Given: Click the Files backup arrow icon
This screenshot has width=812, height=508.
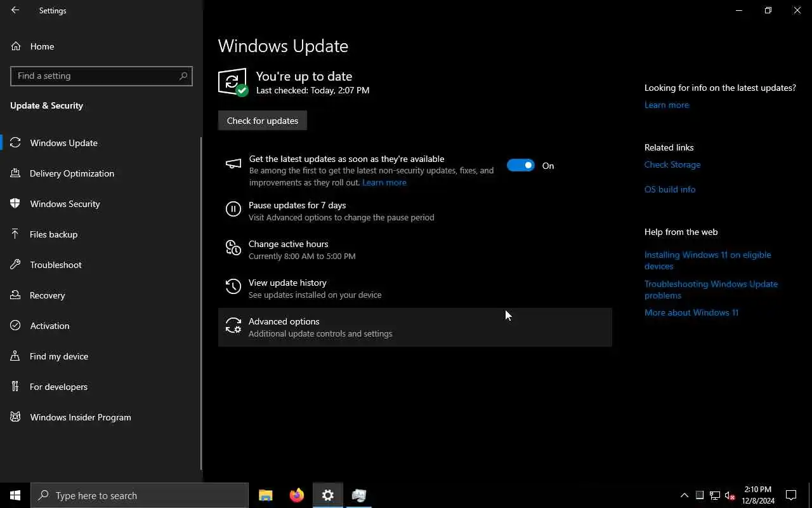Looking at the screenshot, I should pyautogui.click(x=15, y=234).
